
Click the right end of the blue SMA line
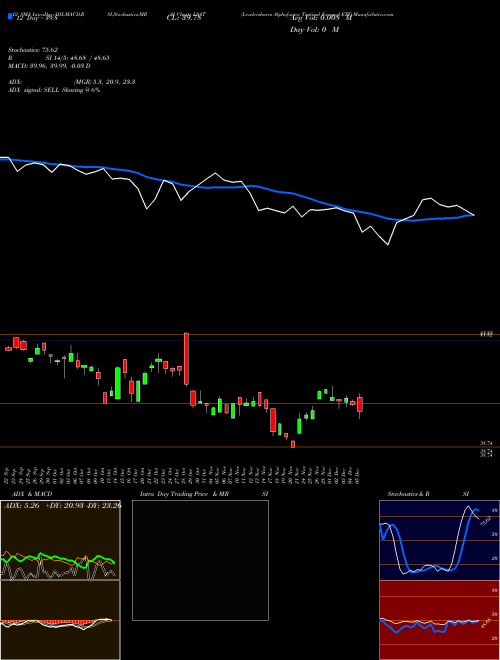tap(473, 215)
